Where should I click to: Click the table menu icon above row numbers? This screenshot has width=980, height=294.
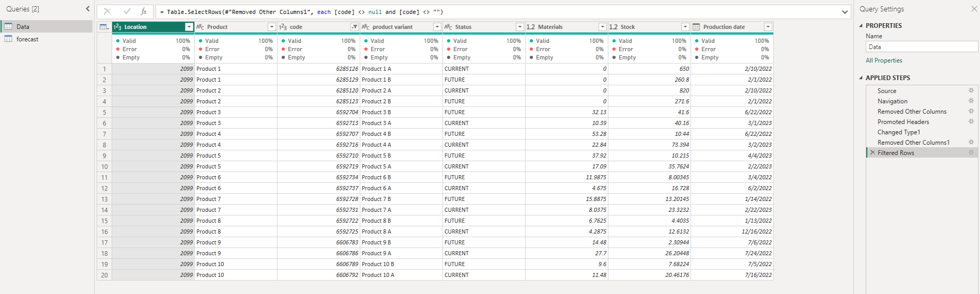[104, 27]
